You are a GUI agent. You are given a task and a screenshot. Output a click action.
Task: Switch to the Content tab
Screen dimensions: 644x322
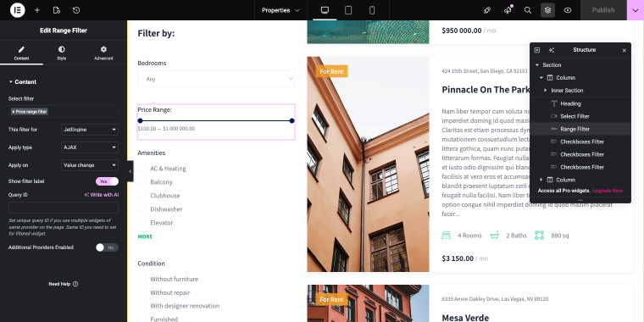pyautogui.click(x=21, y=53)
